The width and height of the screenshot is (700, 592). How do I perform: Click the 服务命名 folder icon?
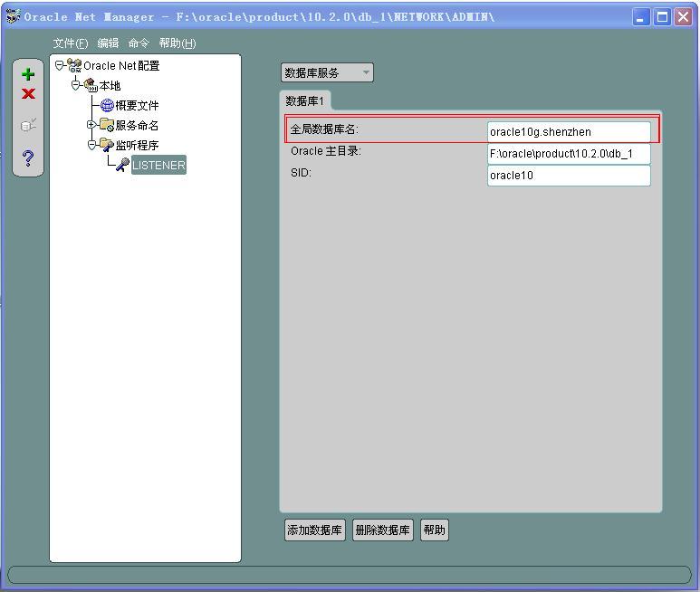tap(107, 125)
